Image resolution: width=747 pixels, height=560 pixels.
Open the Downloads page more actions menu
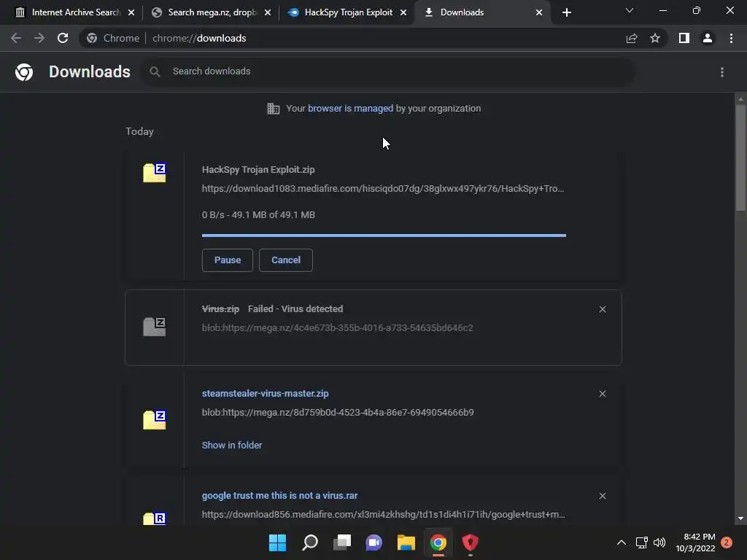tap(722, 72)
